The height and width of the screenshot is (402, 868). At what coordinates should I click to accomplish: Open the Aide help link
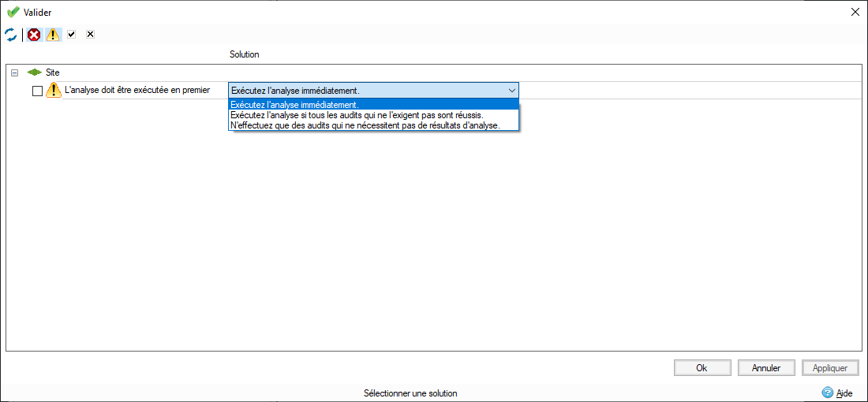(x=844, y=393)
